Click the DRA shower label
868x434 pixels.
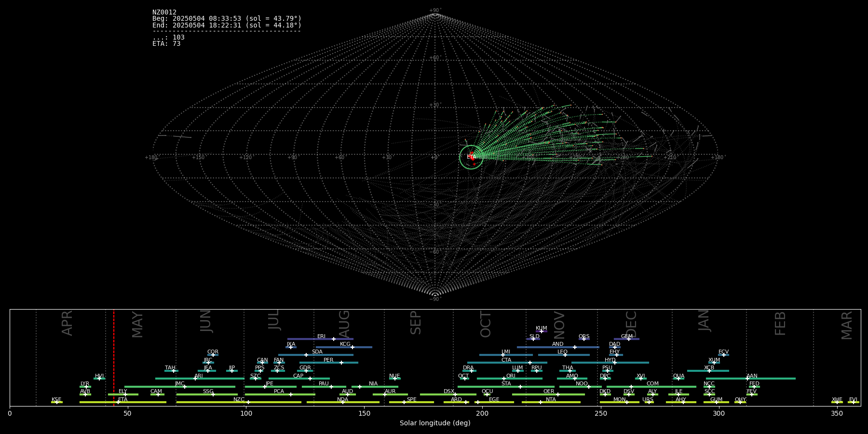tap(468, 368)
